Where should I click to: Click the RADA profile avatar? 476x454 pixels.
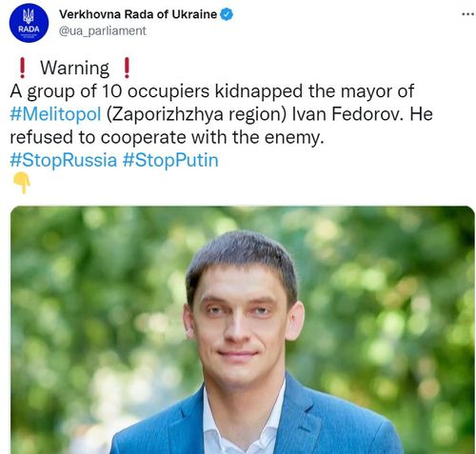(29, 23)
